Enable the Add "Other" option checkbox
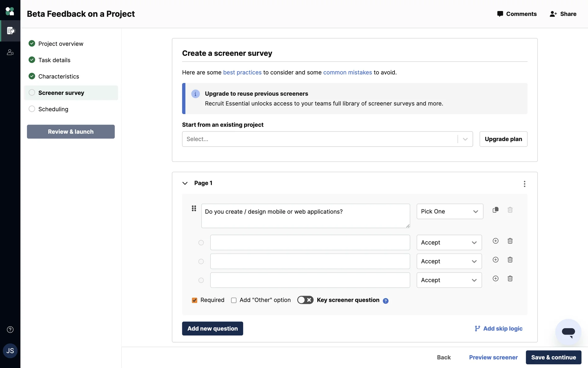 click(234, 300)
